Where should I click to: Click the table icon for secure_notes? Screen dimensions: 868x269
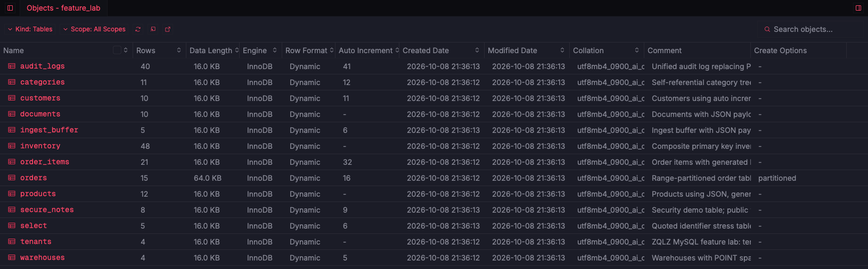pyautogui.click(x=12, y=210)
